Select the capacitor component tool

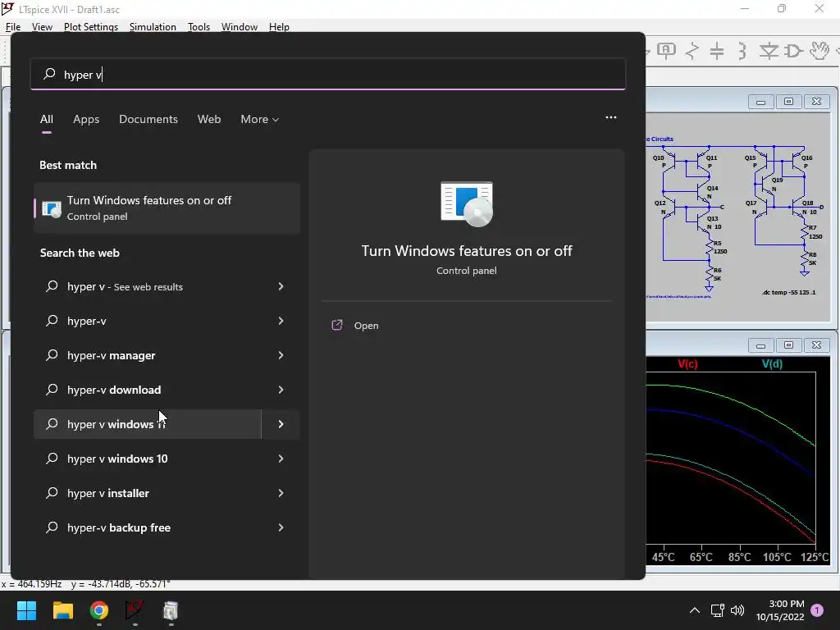coord(717,51)
